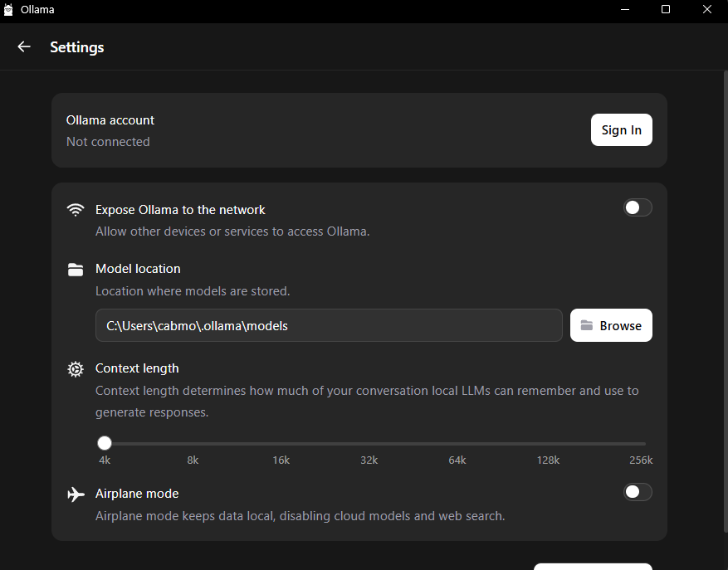Set context length to 256k maximum
The height and width of the screenshot is (570, 728).
click(643, 444)
